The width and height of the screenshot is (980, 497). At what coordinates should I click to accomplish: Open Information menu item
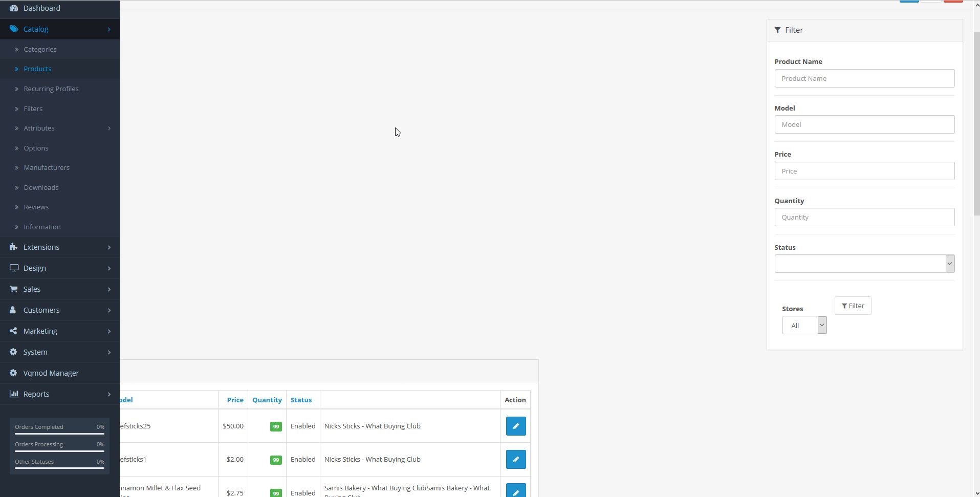[x=42, y=227]
